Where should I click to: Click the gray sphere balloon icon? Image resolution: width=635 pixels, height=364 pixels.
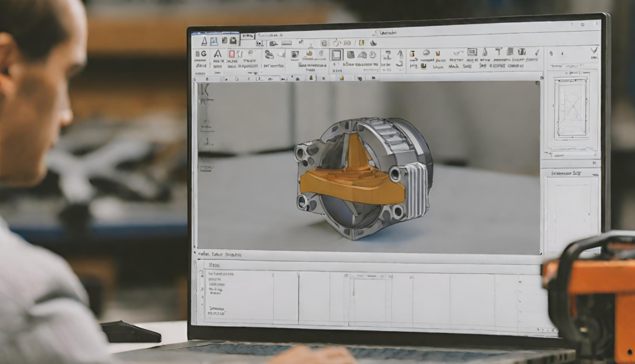click(426, 53)
